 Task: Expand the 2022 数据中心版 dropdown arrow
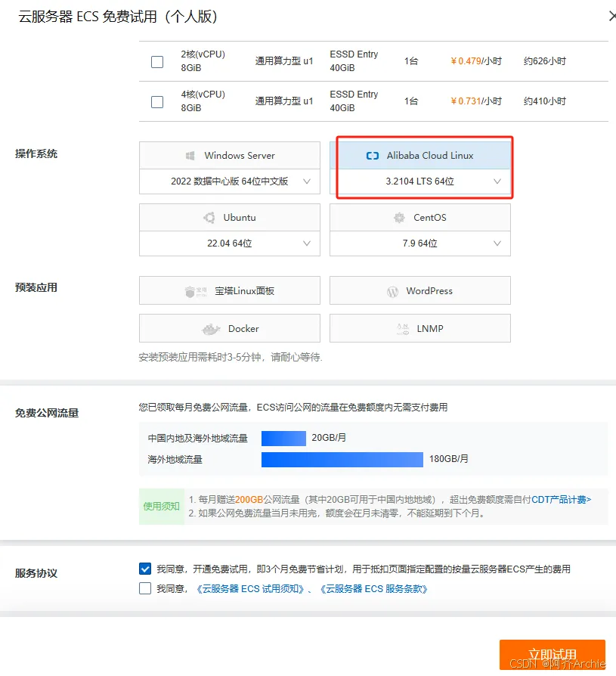(307, 181)
